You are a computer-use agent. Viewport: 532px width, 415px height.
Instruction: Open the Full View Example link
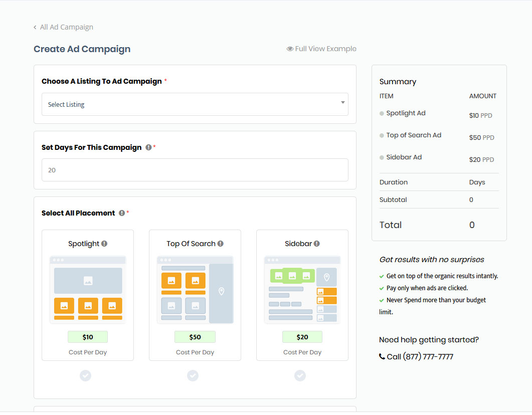coord(325,49)
